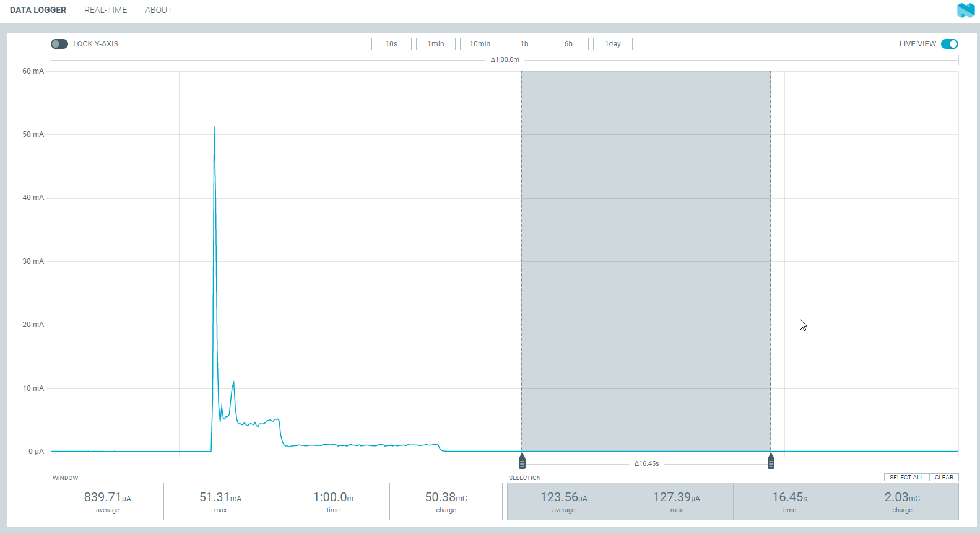Click the right selection handle marker
Image resolution: width=980 pixels, height=534 pixels.
(771, 462)
